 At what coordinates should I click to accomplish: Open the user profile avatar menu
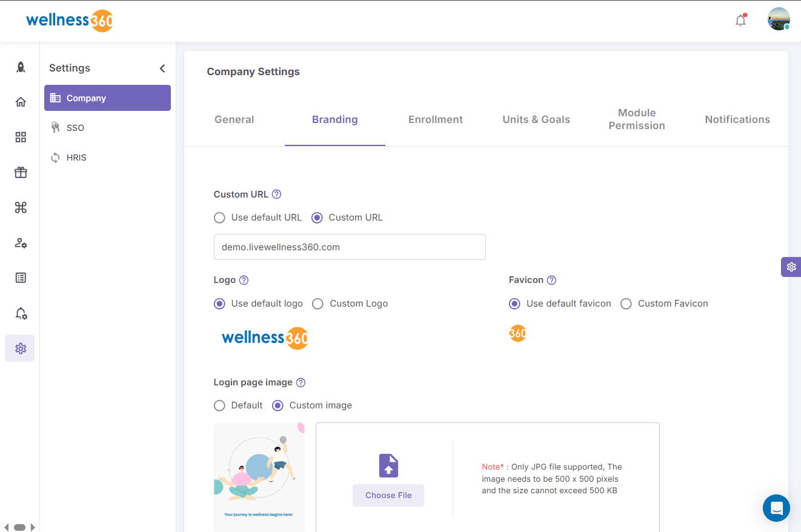click(x=778, y=19)
